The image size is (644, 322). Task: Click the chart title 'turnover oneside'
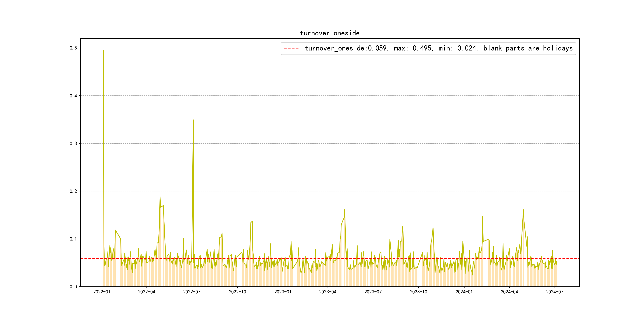330,33
